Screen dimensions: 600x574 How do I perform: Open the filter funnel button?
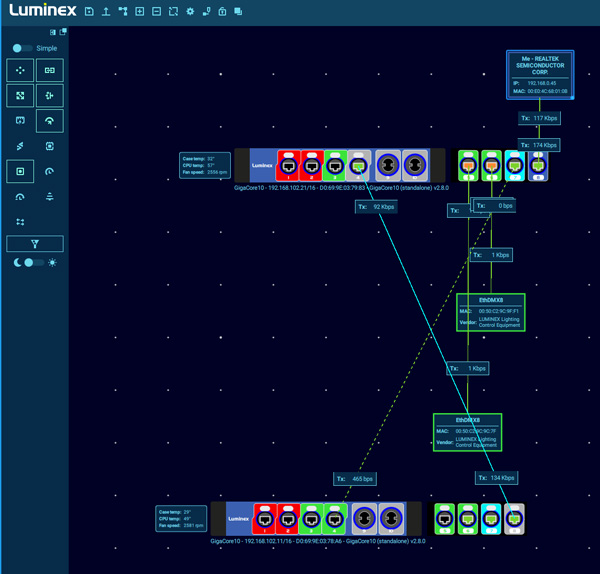point(35,244)
